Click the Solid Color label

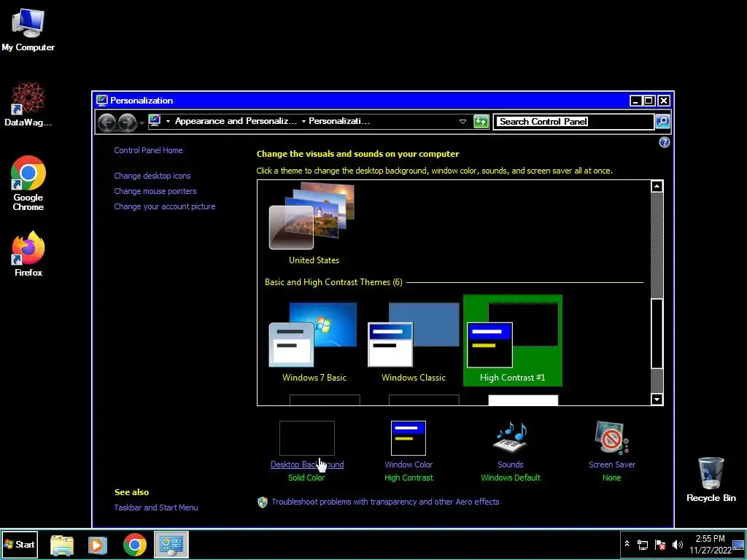click(306, 478)
